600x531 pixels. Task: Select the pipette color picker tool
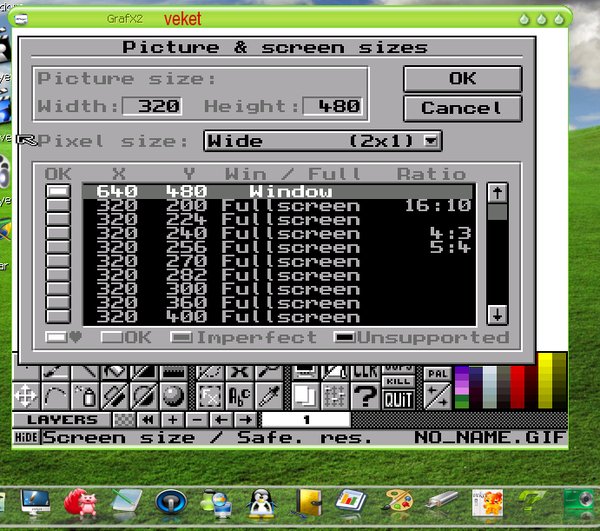pyautogui.click(x=269, y=396)
